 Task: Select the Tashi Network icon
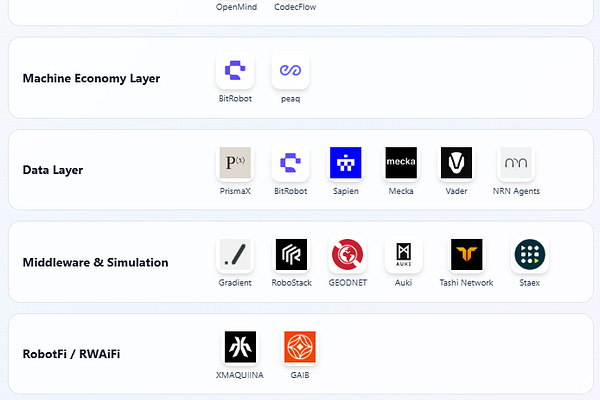pyautogui.click(x=466, y=255)
